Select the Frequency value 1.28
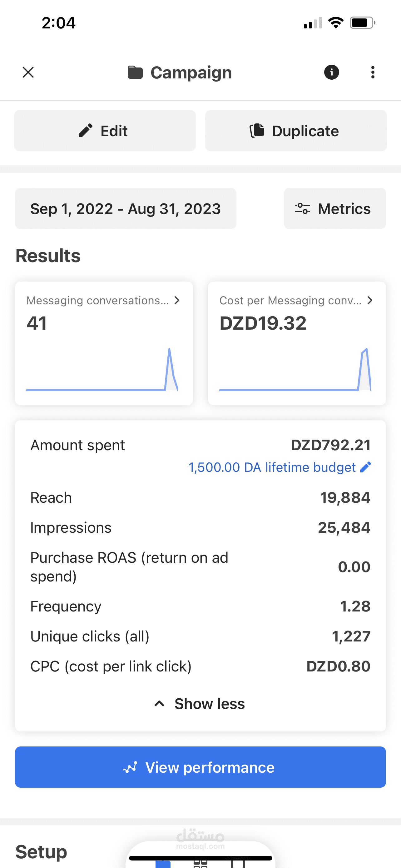 click(355, 606)
